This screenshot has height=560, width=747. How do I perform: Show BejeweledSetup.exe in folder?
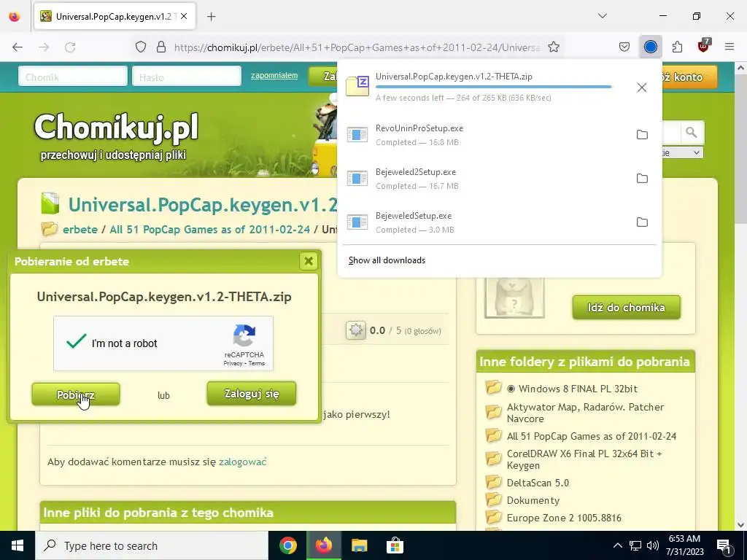coord(642,222)
